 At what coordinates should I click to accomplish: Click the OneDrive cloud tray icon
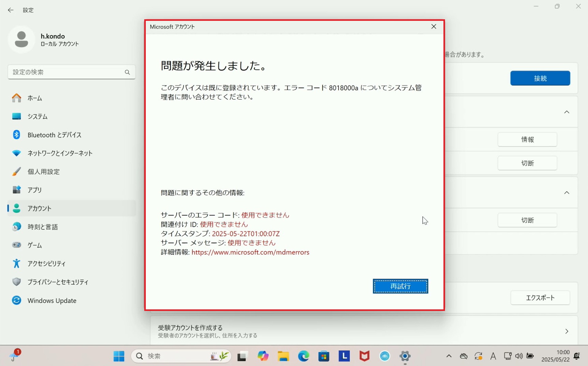[464, 356]
